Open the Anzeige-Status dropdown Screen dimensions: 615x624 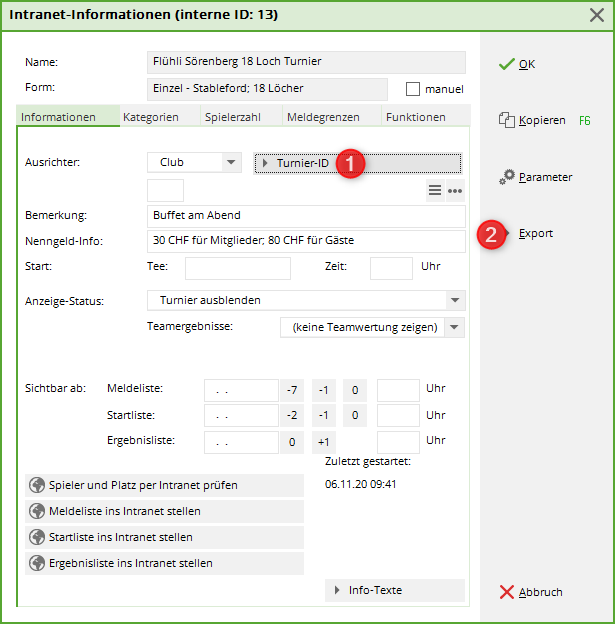456,301
